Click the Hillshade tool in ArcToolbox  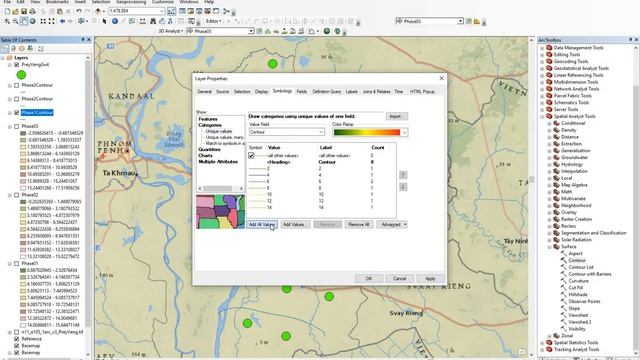578,295
